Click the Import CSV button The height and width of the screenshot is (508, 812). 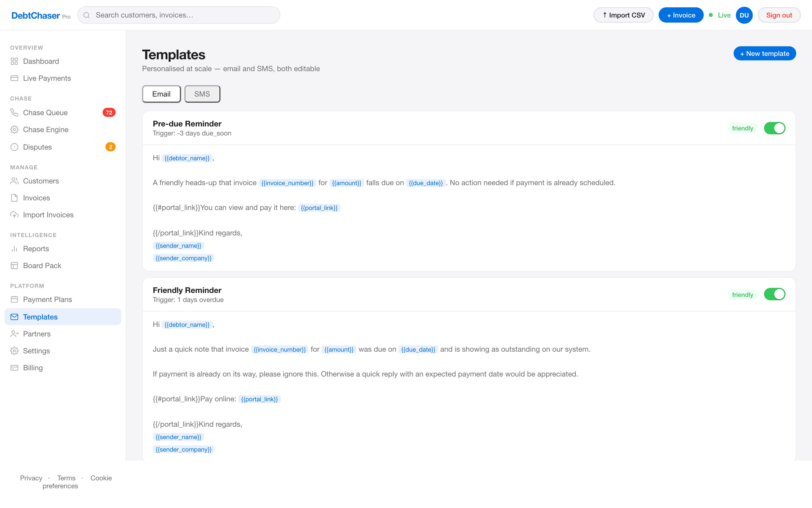[x=623, y=15]
